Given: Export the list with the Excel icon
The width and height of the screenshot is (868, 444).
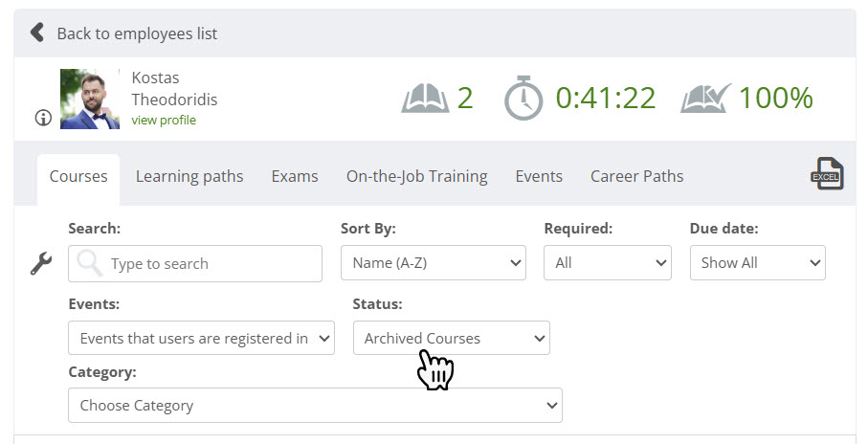Looking at the screenshot, I should [x=827, y=174].
